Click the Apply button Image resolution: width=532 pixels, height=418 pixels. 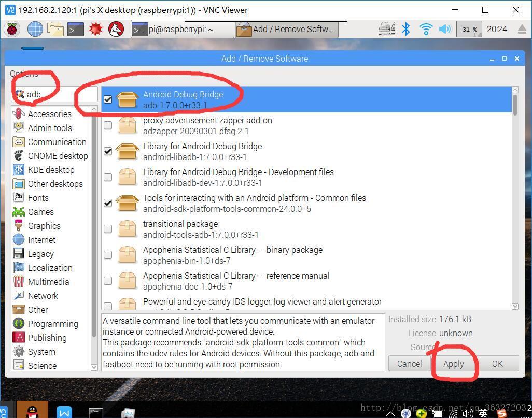(453, 364)
